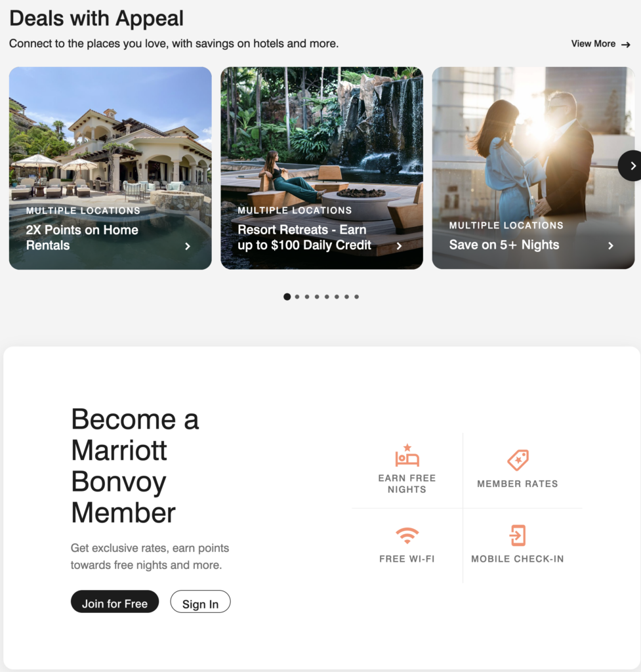Viewport: 641px width, 672px height.
Task: Select the first carousel pagination dot
Action: (287, 297)
